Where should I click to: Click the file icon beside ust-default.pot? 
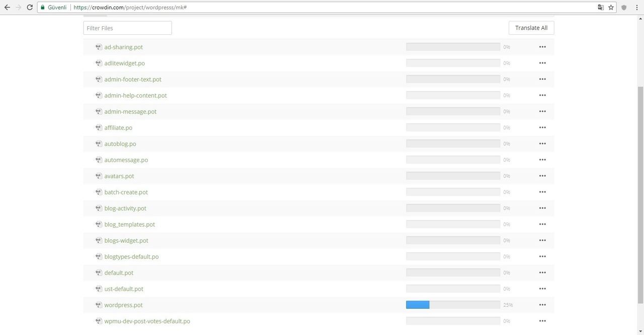[99, 289]
